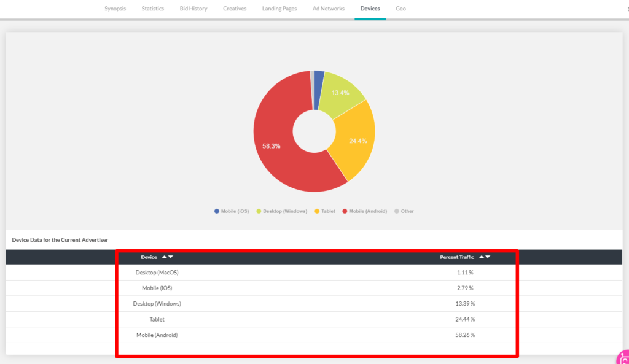Image resolution: width=629 pixels, height=364 pixels.
Task: Select the Mobile (Android) table row
Action: pos(314,335)
